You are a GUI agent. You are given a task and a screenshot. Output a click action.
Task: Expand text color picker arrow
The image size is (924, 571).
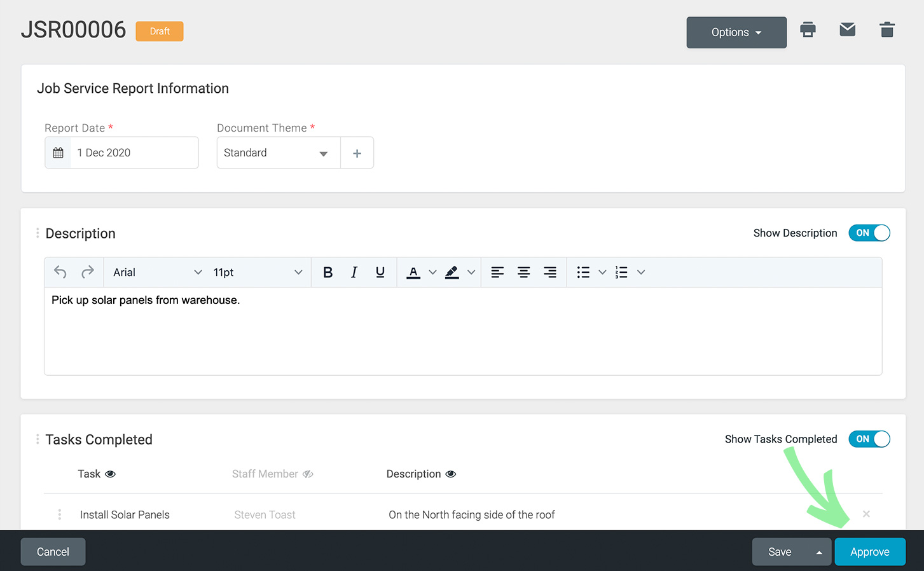[432, 272]
